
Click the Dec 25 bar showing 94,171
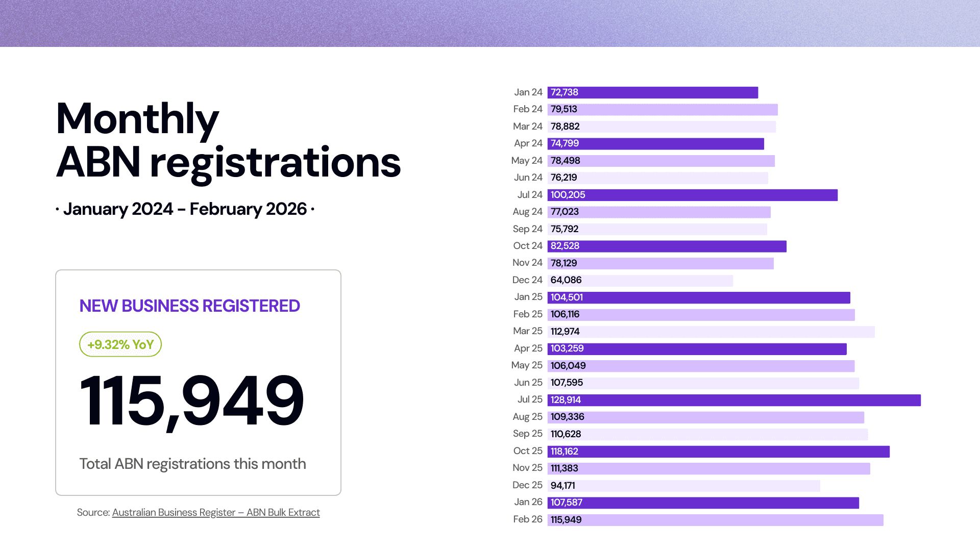683,486
